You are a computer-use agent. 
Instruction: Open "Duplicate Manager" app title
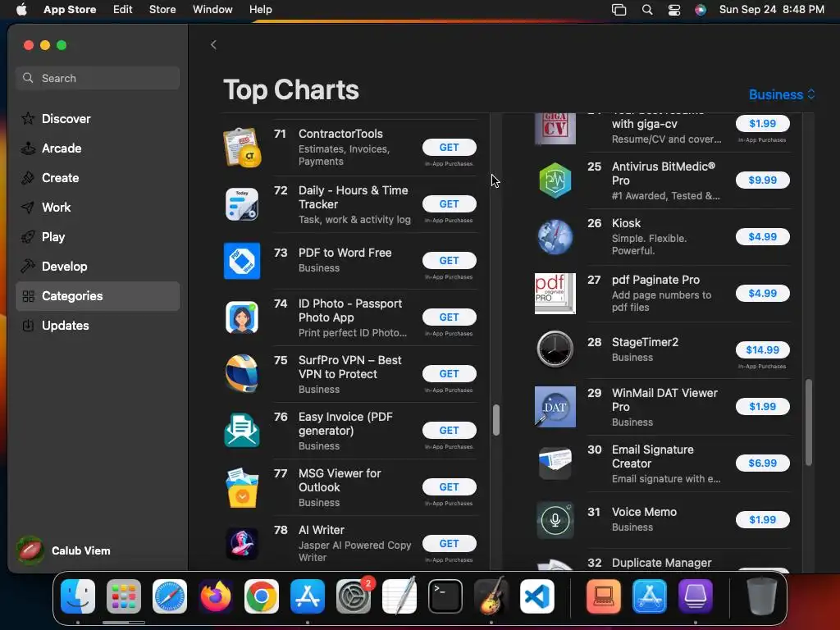(662, 563)
